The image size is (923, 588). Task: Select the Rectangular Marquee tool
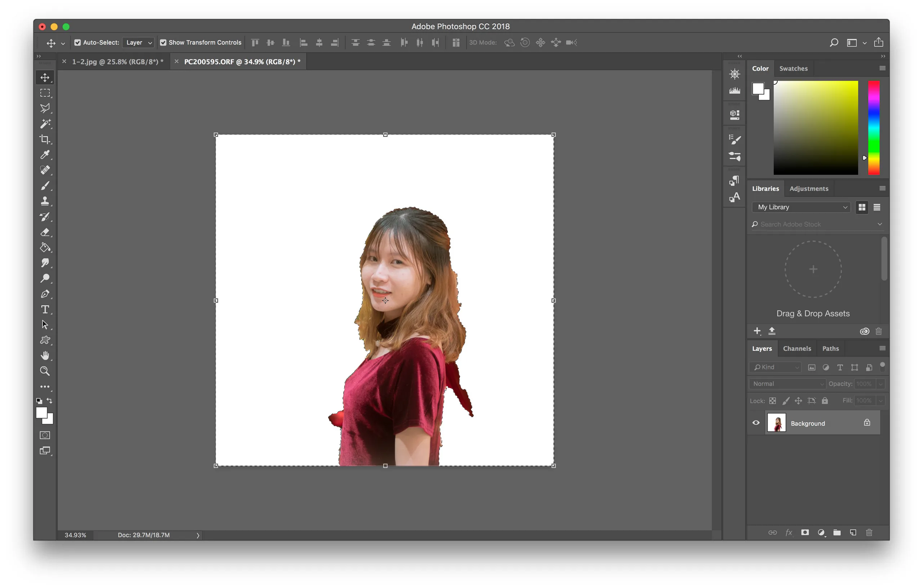click(45, 93)
